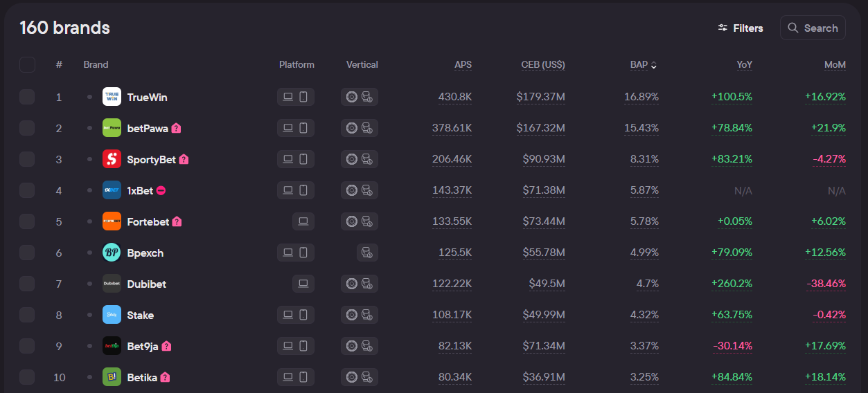
Task: Click the vertical icon in Bpexch row
Action: 367,253
